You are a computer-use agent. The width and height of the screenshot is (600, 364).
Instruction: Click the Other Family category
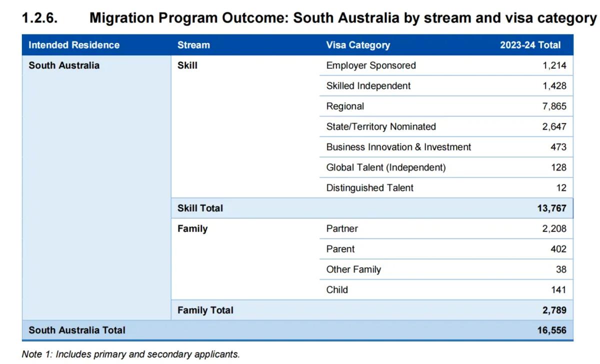coord(353,269)
